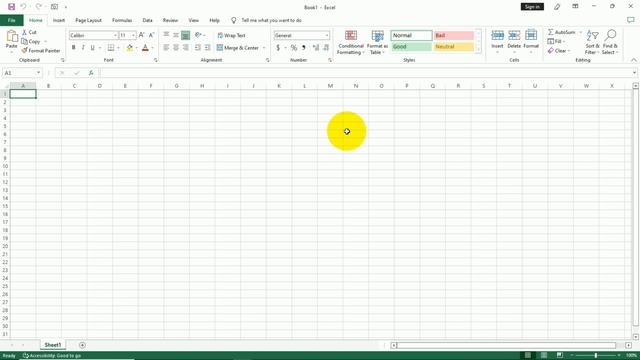This screenshot has width=640, height=360.
Task: Apply accounting dollar format
Action: [278, 48]
